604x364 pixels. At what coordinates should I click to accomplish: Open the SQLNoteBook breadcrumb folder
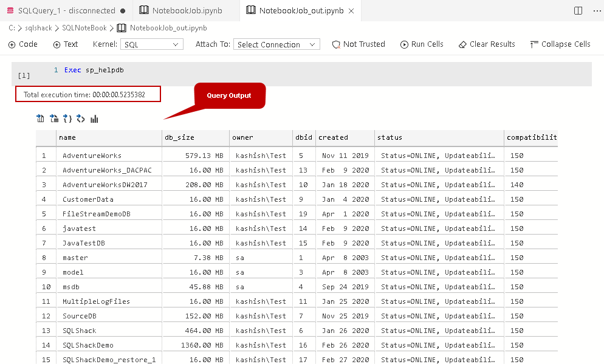84,28
